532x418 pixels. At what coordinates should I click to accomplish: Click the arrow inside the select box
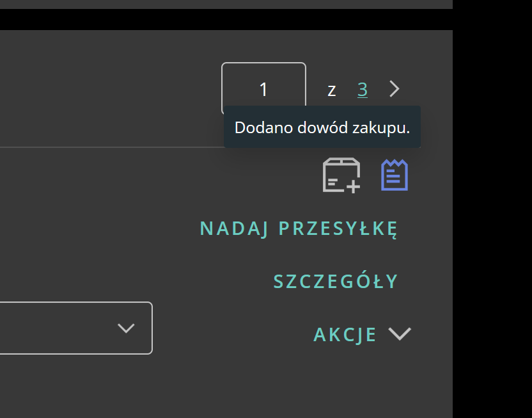tap(126, 328)
